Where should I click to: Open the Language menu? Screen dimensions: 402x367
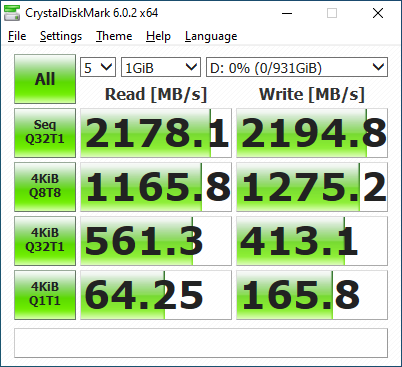point(211,36)
